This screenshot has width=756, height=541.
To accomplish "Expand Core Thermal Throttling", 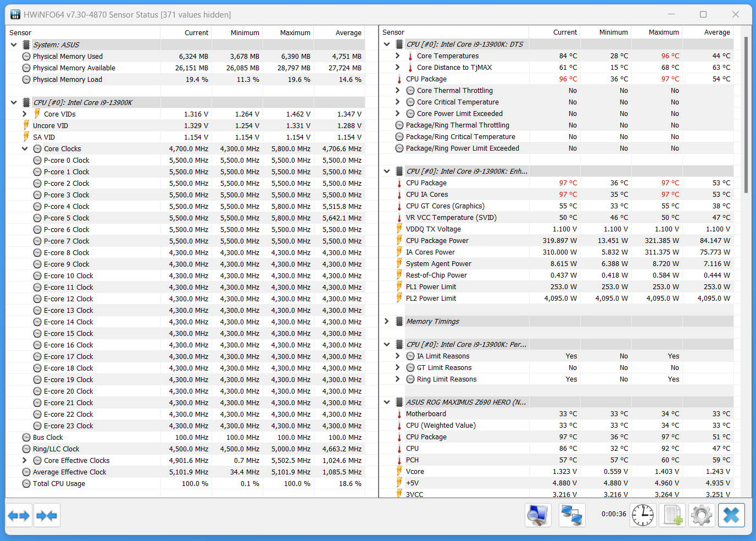I will pyautogui.click(x=398, y=90).
